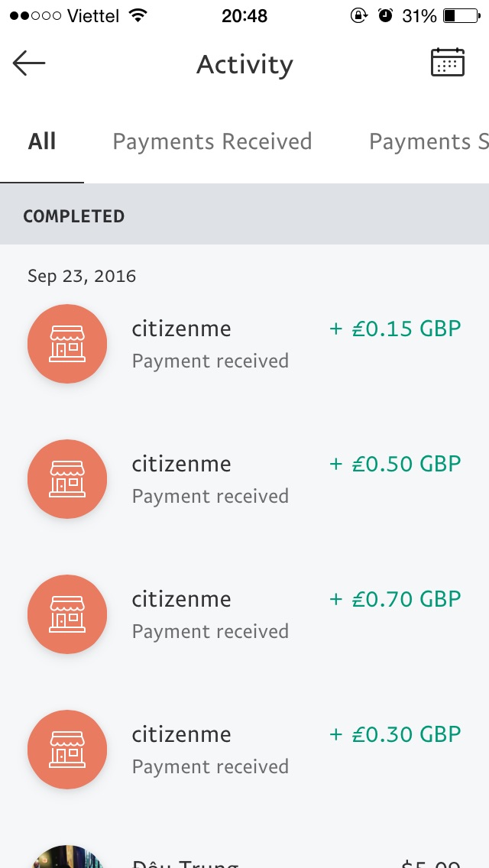Open the + £0.70 GBP amount

pyautogui.click(x=395, y=599)
